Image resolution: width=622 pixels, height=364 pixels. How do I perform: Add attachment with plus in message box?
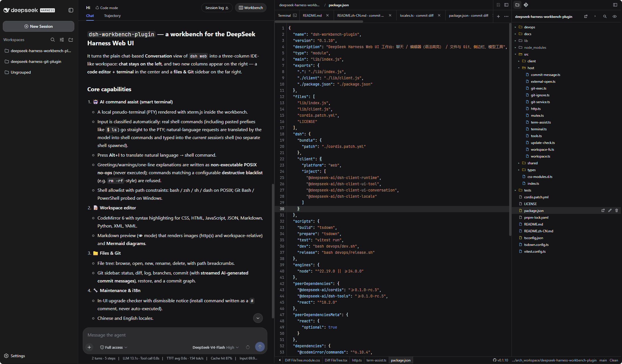[x=89, y=347]
